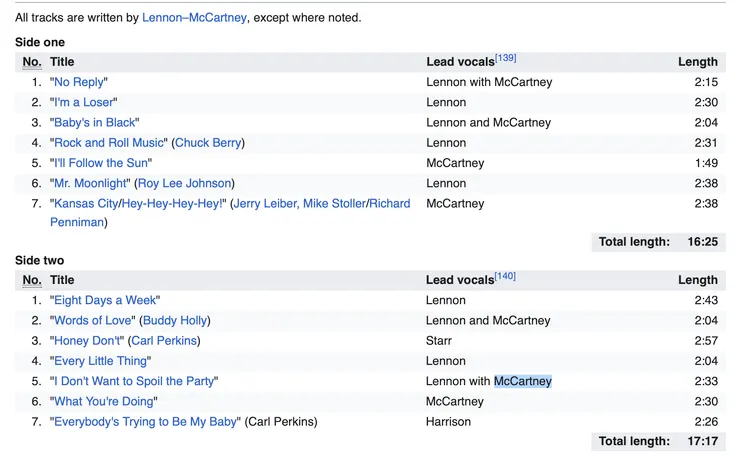Follow the "Kansas City" link

click(x=85, y=203)
